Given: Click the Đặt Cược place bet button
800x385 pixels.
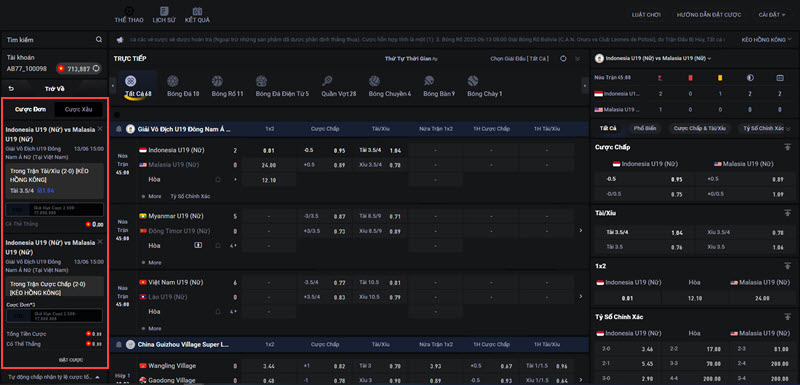Looking at the screenshot, I should pyautogui.click(x=70, y=360).
